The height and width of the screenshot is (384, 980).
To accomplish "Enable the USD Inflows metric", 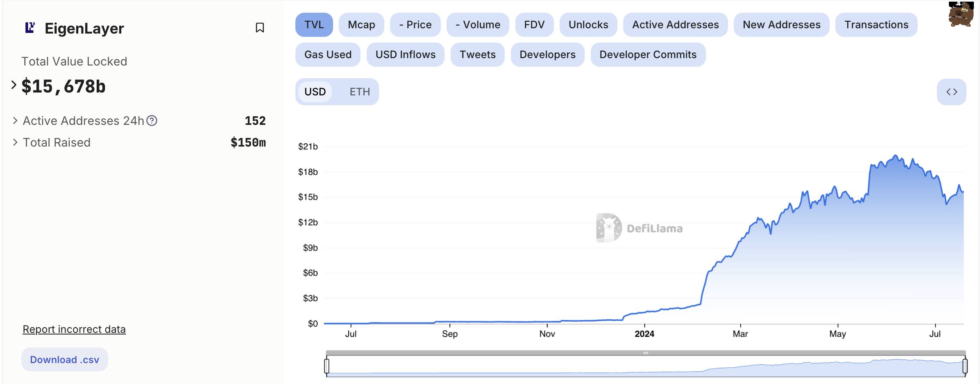I will (406, 54).
